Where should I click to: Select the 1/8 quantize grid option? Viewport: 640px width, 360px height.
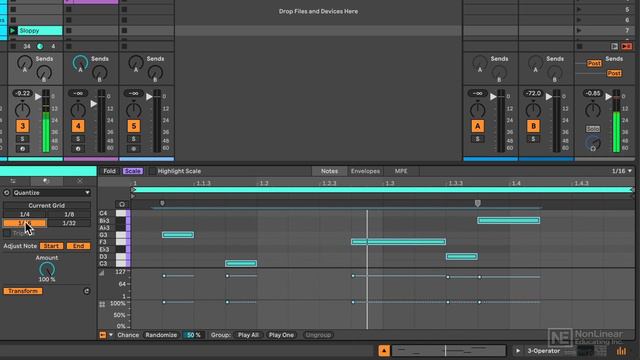click(69, 214)
